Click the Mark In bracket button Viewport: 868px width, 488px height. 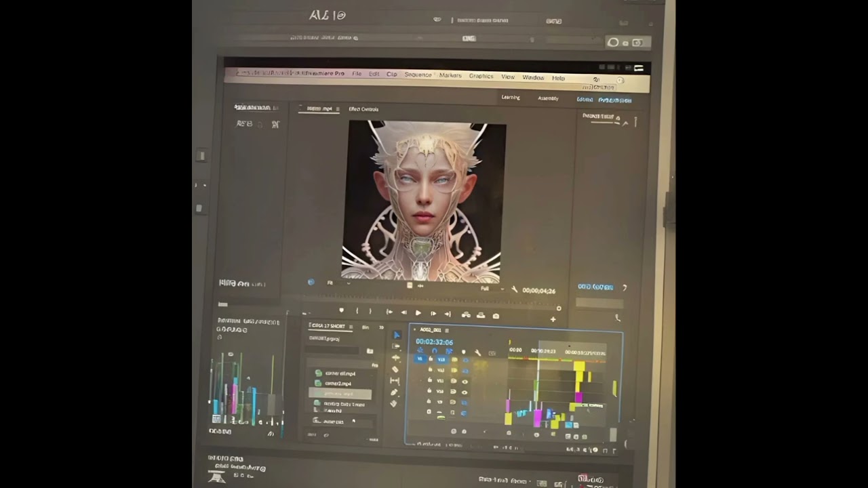click(357, 311)
